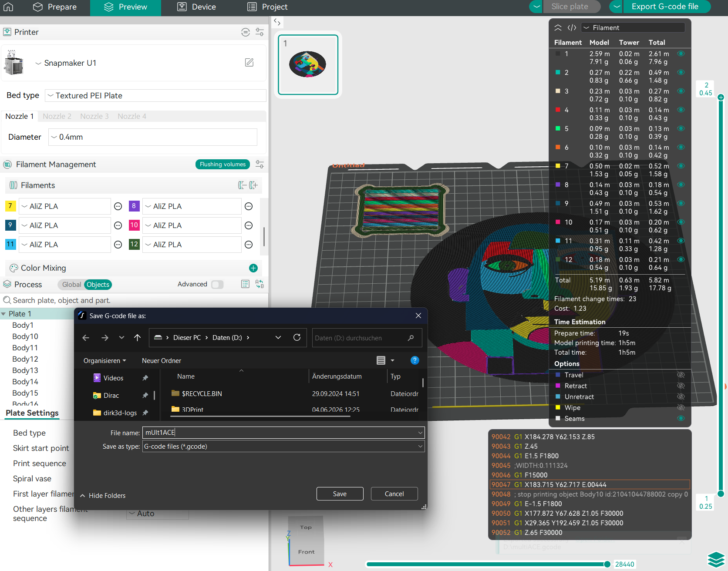Click the File name input field

coord(283,433)
